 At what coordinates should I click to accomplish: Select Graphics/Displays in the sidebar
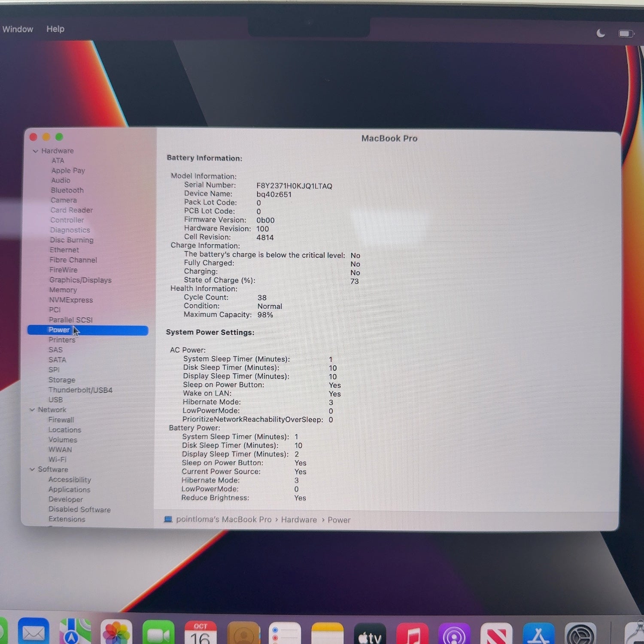pos(80,280)
